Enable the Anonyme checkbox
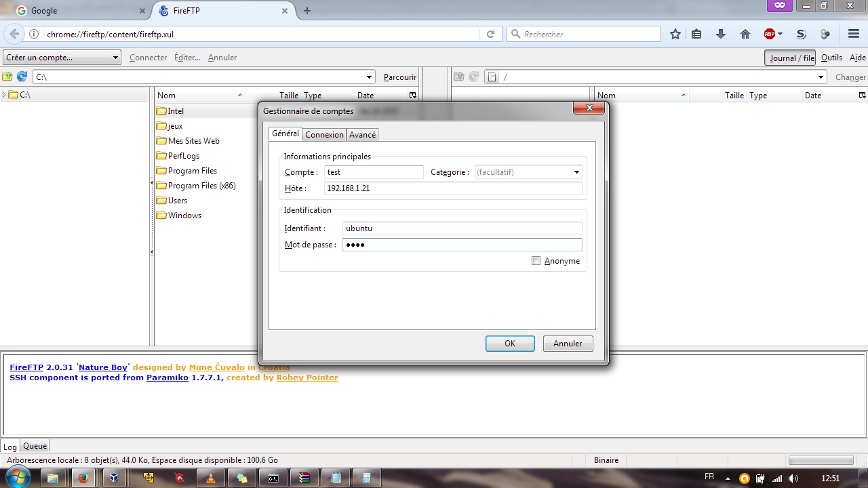The height and width of the screenshot is (488, 868). pyautogui.click(x=536, y=261)
